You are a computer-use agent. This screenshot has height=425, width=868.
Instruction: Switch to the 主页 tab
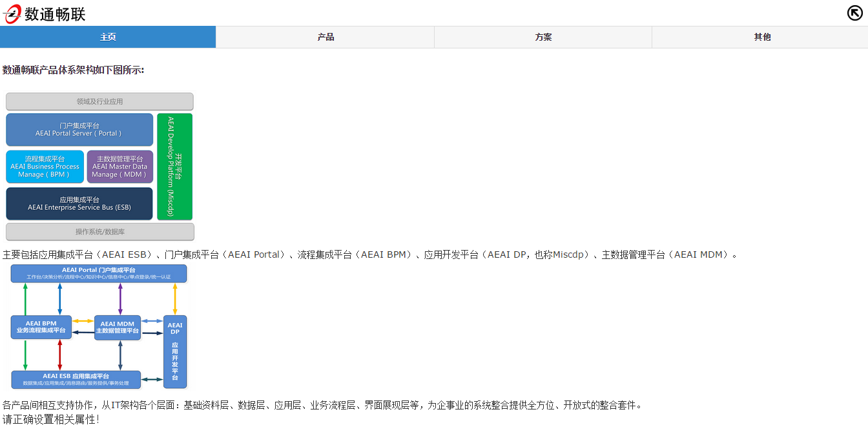[108, 37]
